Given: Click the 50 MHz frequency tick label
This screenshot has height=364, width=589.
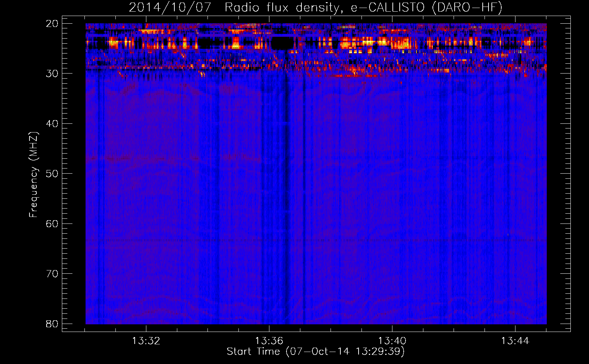Looking at the screenshot, I should [x=52, y=174].
